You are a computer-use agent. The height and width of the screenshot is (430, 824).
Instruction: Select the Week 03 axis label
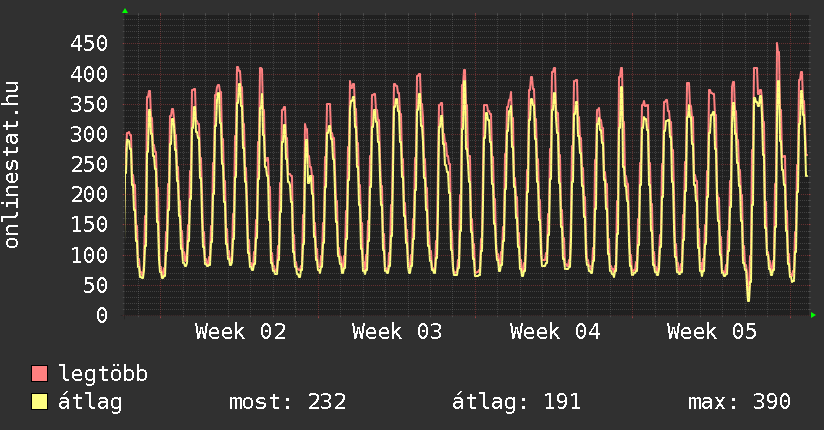(397, 331)
